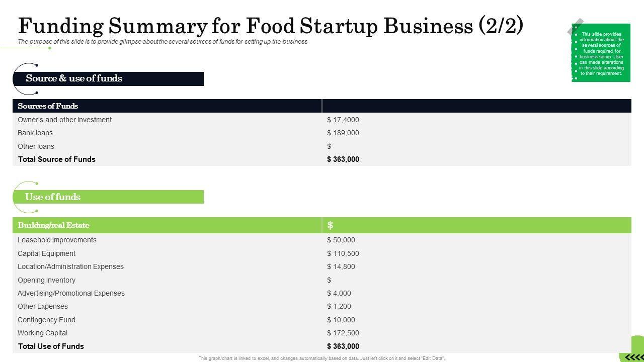Click the 'Edit Data' footnote text
Image resolution: width=644 pixels, height=362 pixels.
322,358
